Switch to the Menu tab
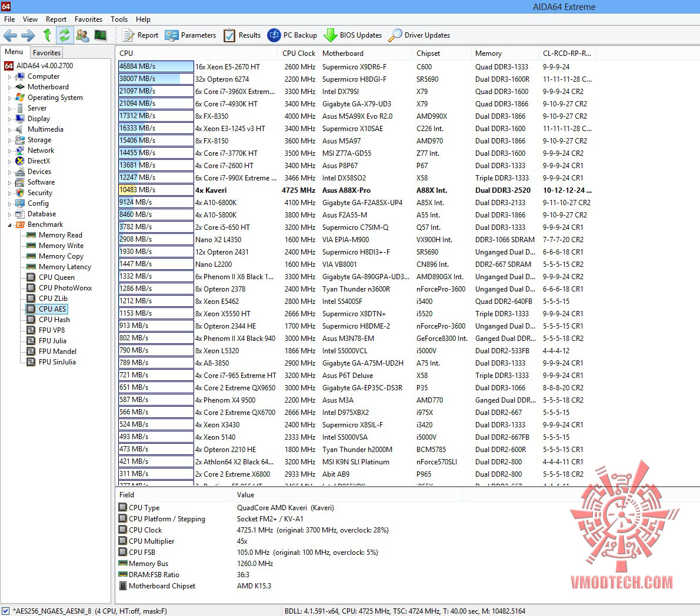The height and width of the screenshot is (616, 700). pyautogui.click(x=14, y=52)
